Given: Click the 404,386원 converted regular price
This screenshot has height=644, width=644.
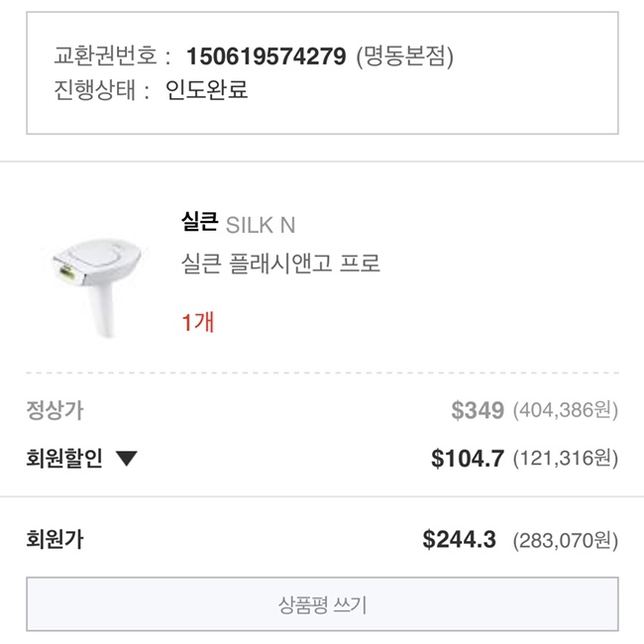Looking at the screenshot, I should coord(566,410).
